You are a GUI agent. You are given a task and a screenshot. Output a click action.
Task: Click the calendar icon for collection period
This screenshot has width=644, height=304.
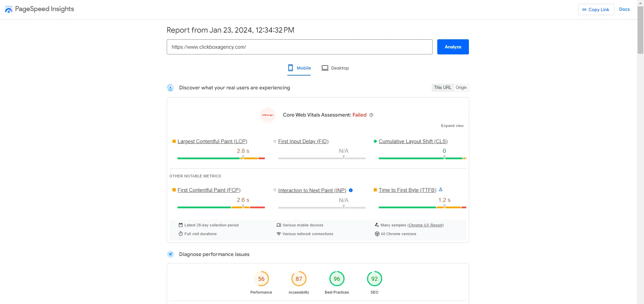point(181,225)
